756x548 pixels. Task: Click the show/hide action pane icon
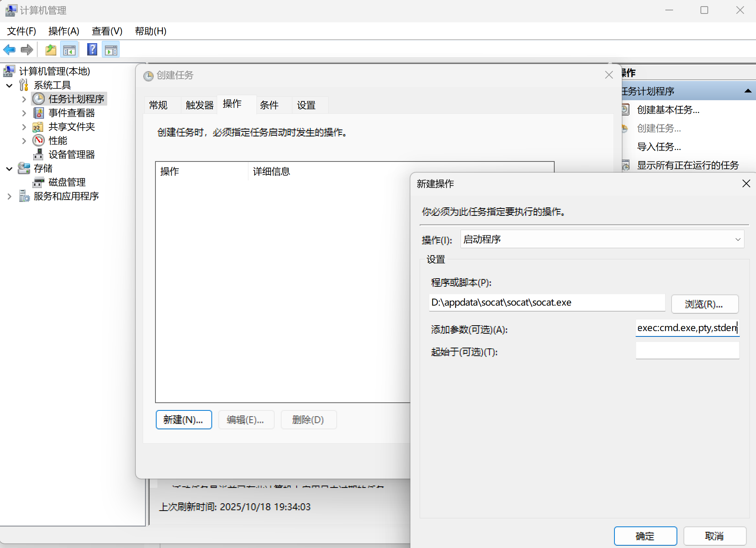coord(111,50)
